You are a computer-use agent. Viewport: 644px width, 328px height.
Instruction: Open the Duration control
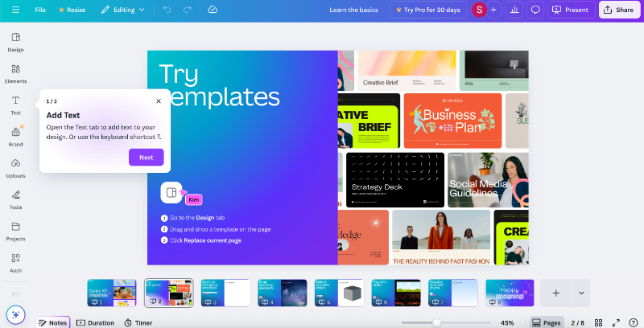point(95,322)
